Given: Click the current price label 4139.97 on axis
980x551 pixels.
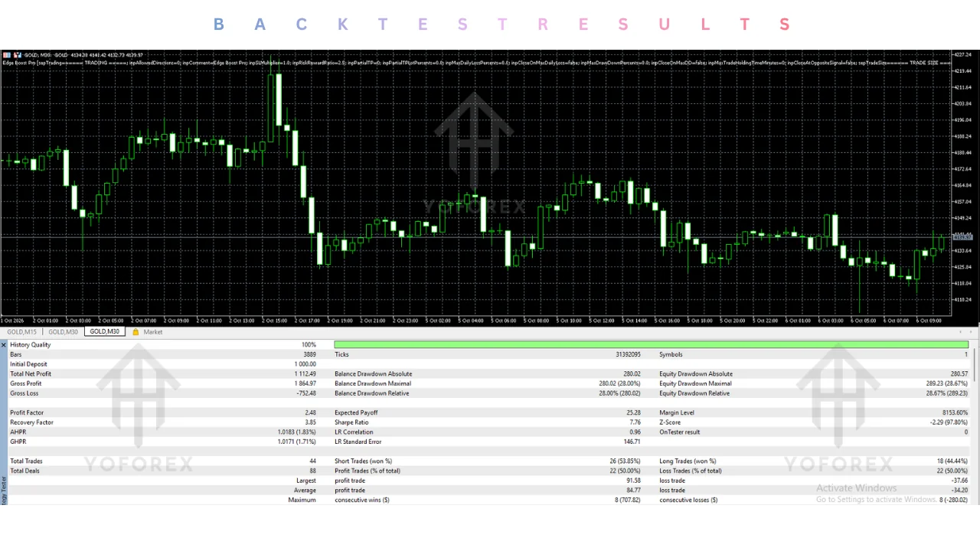Looking at the screenshot, I should click(x=962, y=238).
